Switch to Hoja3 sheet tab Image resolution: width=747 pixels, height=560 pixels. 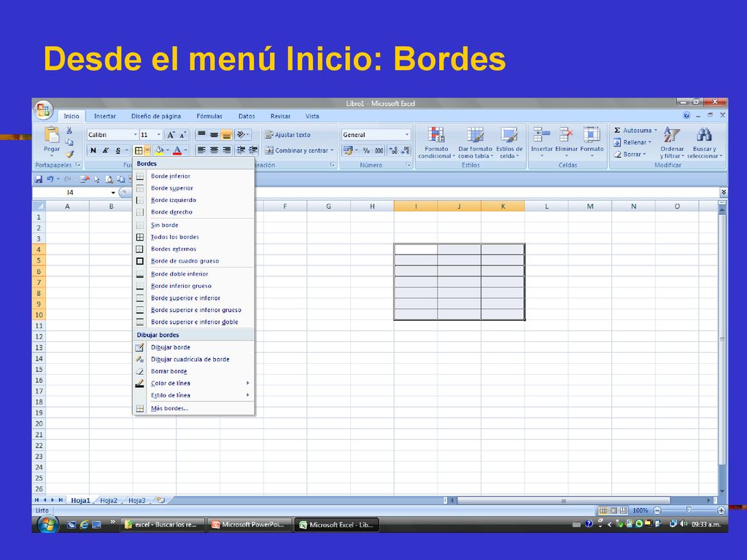(136, 500)
